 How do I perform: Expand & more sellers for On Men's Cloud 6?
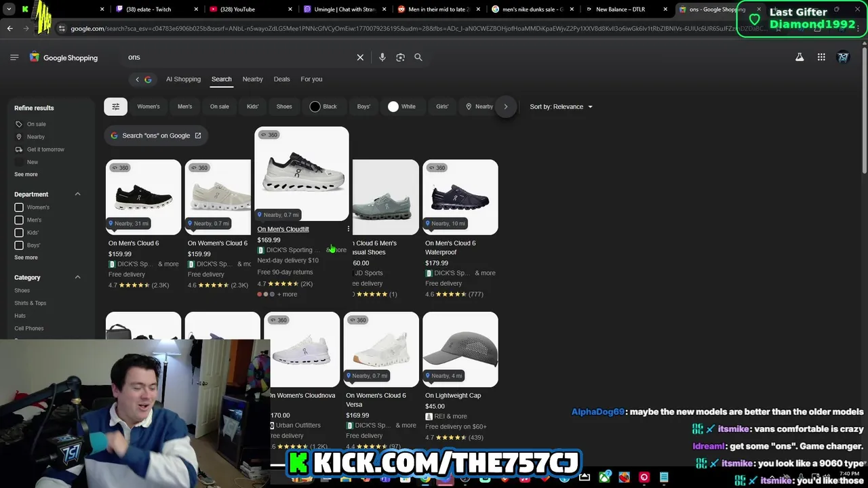click(168, 264)
